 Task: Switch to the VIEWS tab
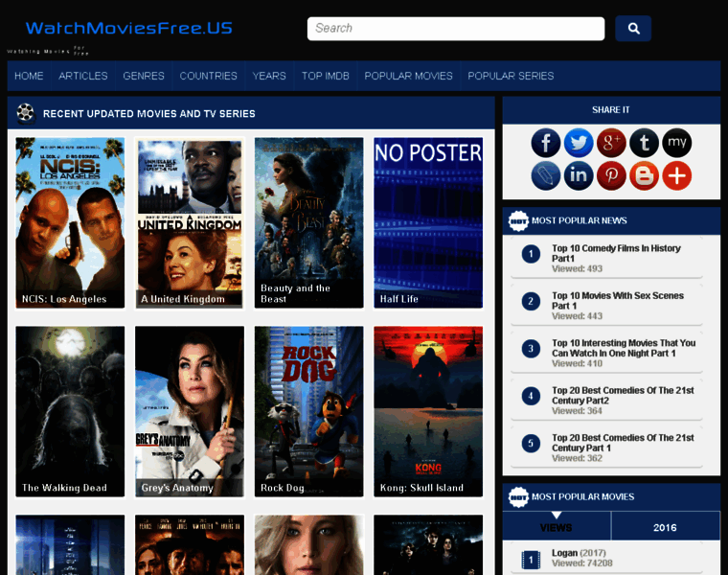point(557,527)
